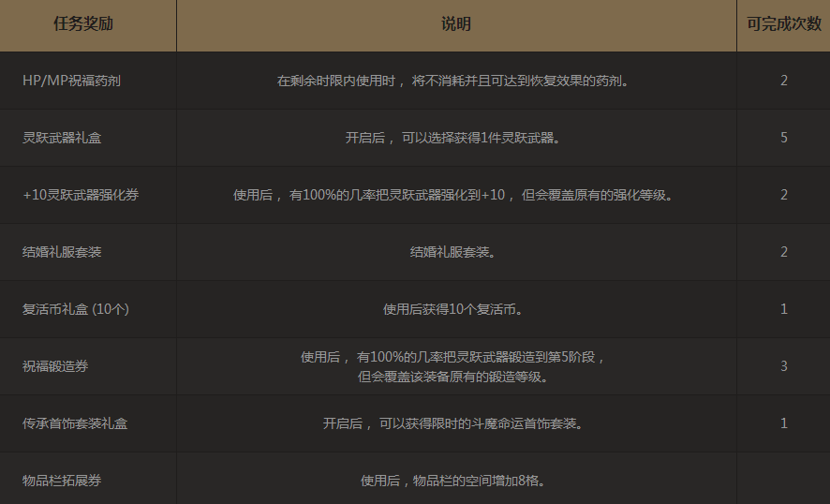Select the 结婚礼服套装 reward name in first column
Image resolution: width=830 pixels, height=504 pixels.
pos(62,252)
